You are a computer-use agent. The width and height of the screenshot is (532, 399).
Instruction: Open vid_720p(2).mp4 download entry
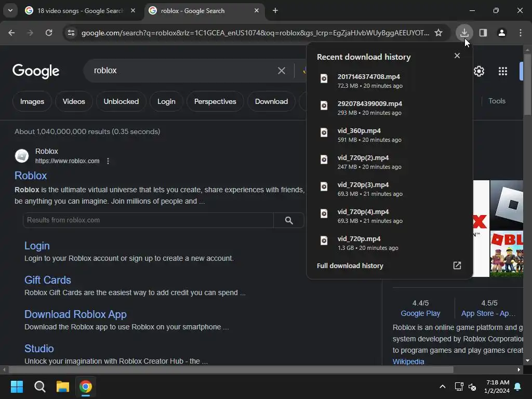[390, 162]
